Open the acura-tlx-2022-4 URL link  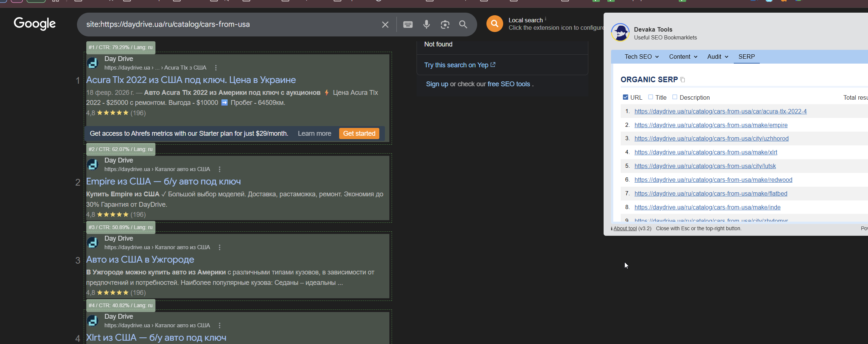click(720, 112)
